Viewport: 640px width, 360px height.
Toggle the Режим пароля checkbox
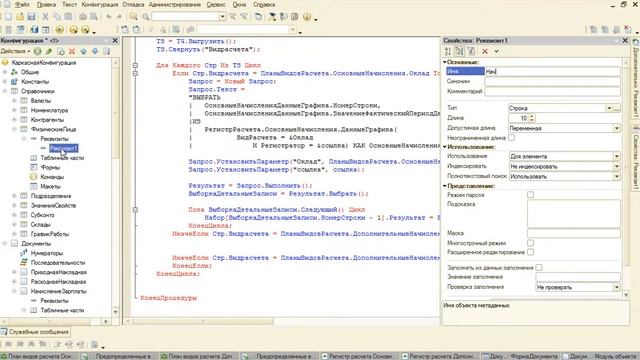[x=530, y=195]
